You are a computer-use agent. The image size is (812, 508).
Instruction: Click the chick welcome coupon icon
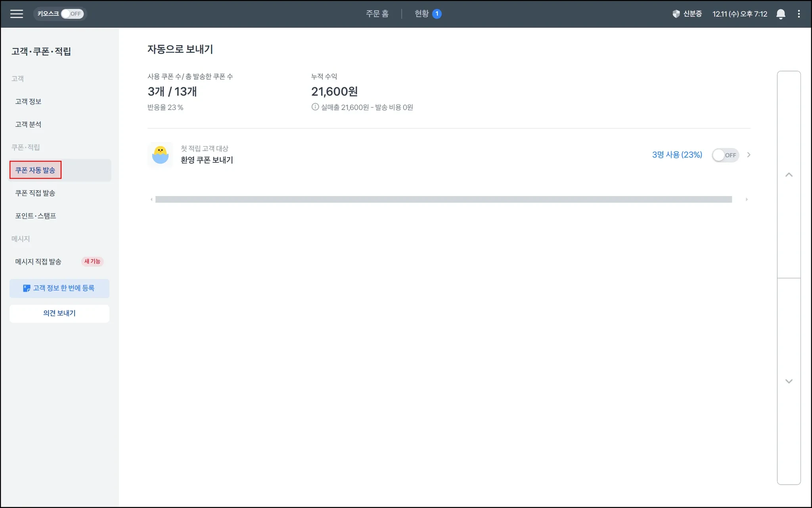160,155
